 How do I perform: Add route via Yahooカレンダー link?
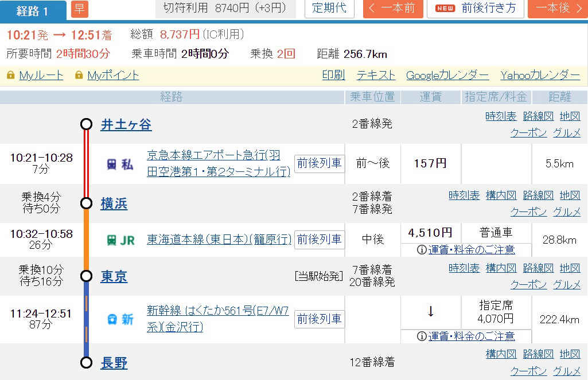pyautogui.click(x=540, y=75)
